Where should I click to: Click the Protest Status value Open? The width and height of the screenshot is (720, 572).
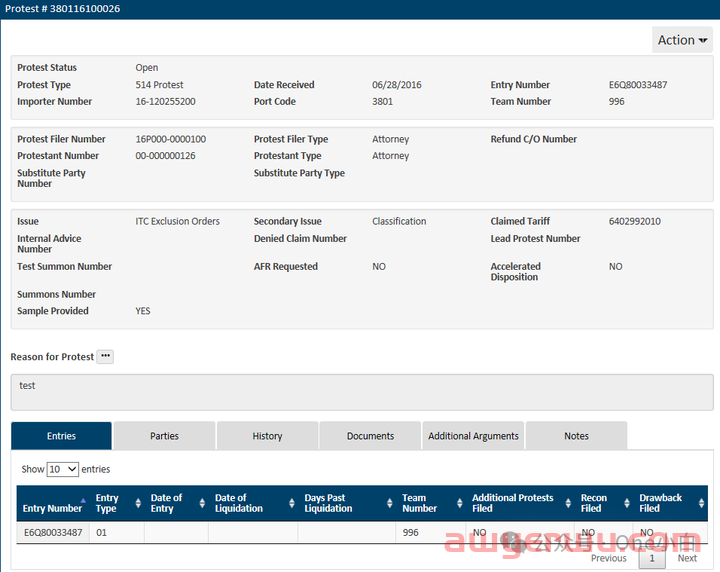point(146,67)
